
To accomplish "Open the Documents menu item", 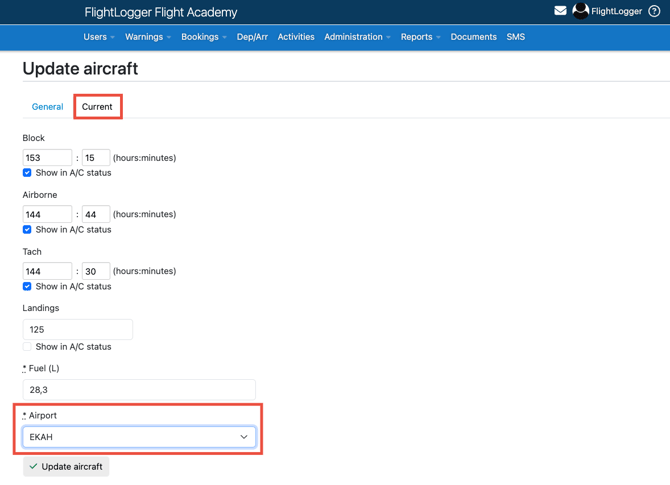I will tap(473, 37).
